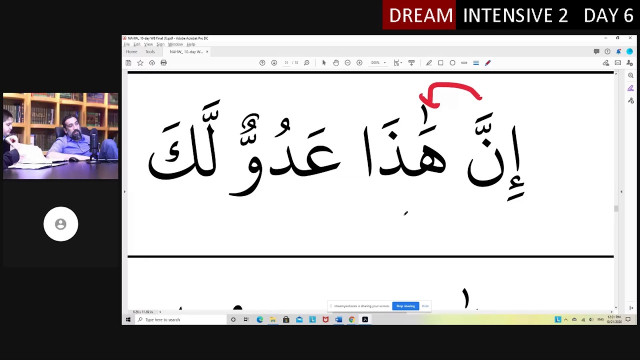The height and width of the screenshot is (360, 640).
Task: Launch Google Chrome from taskbar
Action: tap(352, 320)
